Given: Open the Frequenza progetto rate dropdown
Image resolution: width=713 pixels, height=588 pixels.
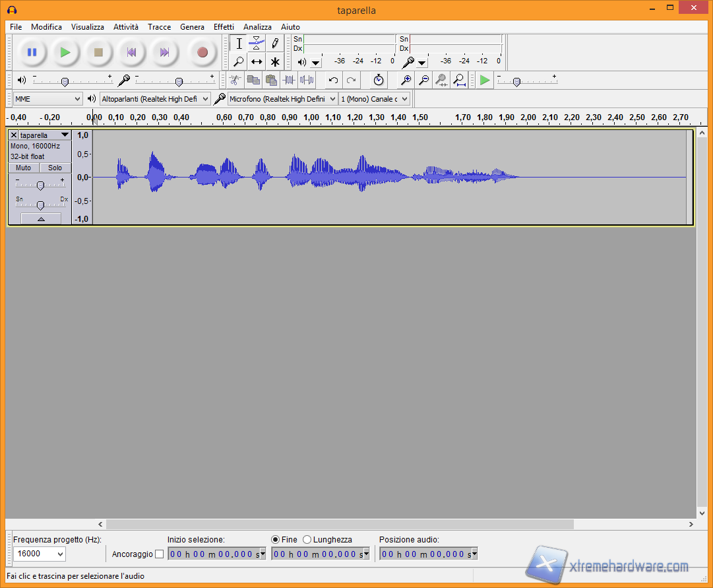Looking at the screenshot, I should pyautogui.click(x=40, y=554).
